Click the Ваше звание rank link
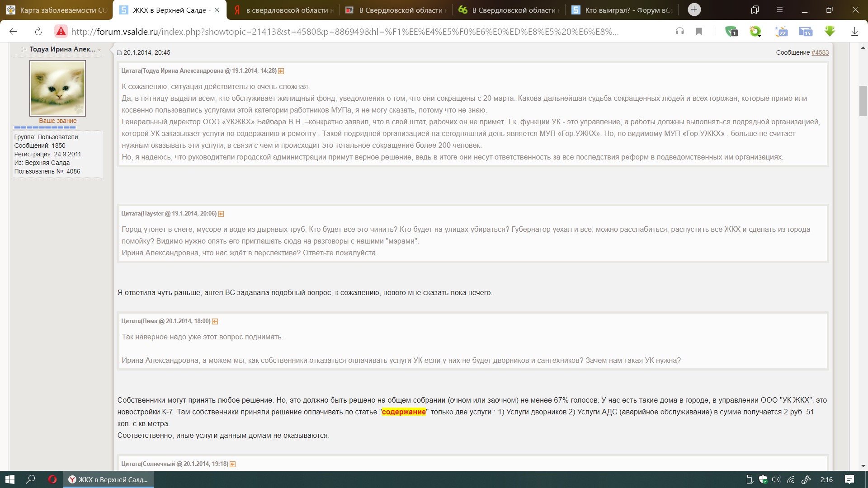 click(57, 121)
